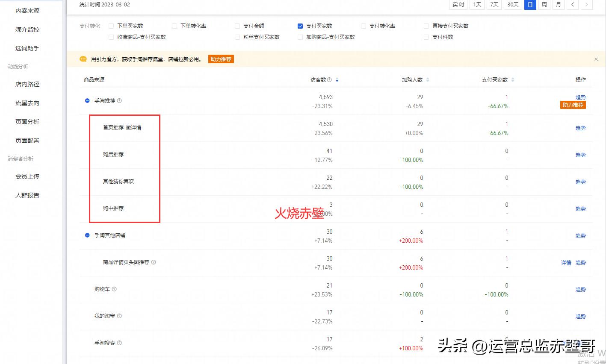Click the help icon beside 购物车
606x364 pixels.
tap(115, 289)
